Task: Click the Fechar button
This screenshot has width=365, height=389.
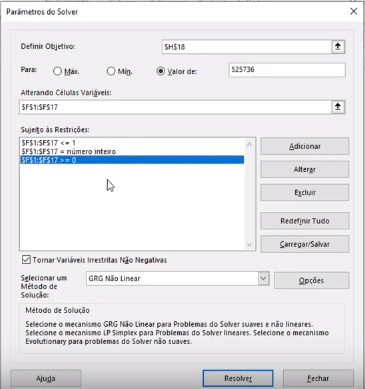Action: [x=318, y=378]
